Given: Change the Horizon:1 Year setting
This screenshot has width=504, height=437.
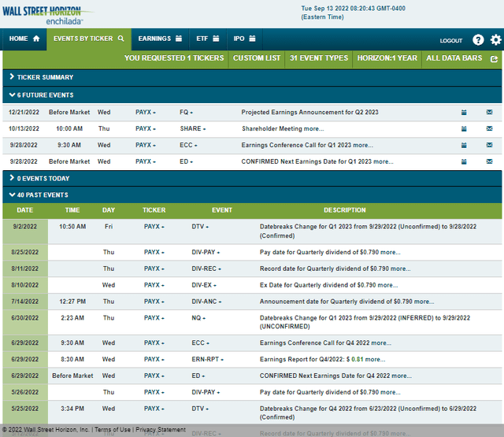Looking at the screenshot, I should [387, 58].
